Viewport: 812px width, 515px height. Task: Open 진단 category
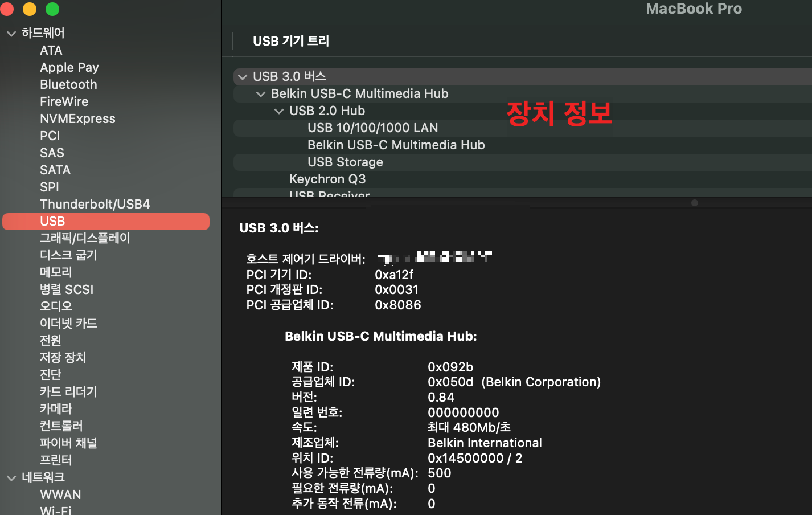[51, 375]
